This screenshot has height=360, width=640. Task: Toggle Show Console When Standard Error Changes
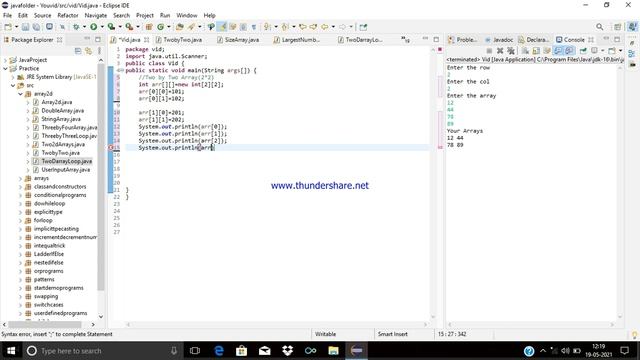pos(569,51)
